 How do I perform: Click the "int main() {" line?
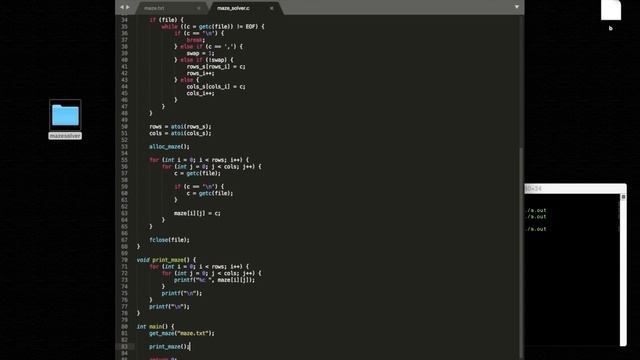tap(155, 327)
